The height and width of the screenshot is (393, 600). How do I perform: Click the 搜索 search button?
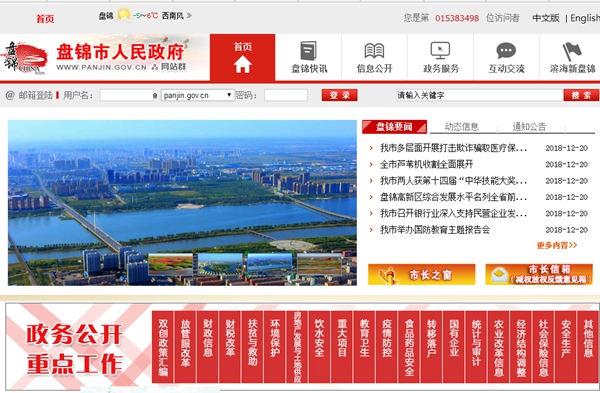pyautogui.click(x=581, y=95)
